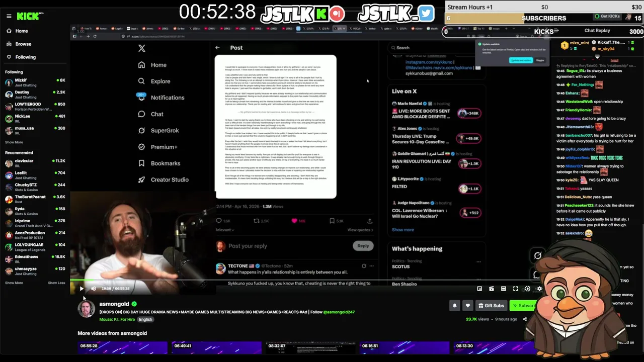Open LOWTIERGOD channel in sidebar
The image size is (644, 362).
pyautogui.click(x=35, y=106)
